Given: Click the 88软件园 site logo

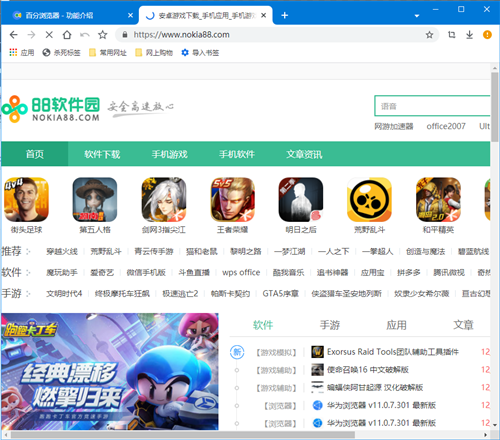Looking at the screenshot, I should 51,108.
